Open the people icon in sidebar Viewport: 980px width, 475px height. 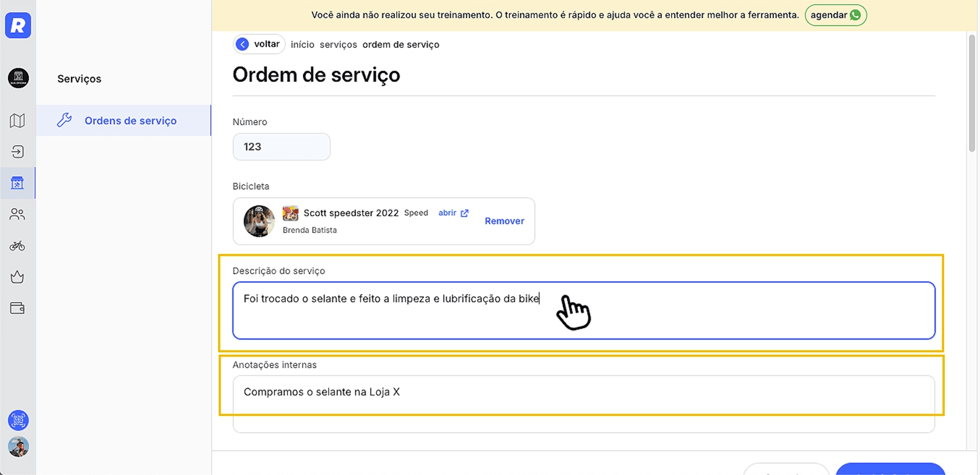coord(17,214)
